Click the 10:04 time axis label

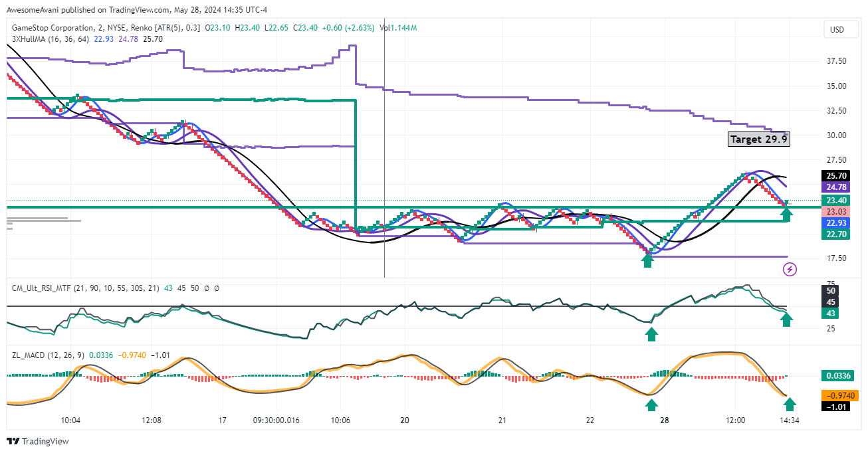pyautogui.click(x=70, y=420)
